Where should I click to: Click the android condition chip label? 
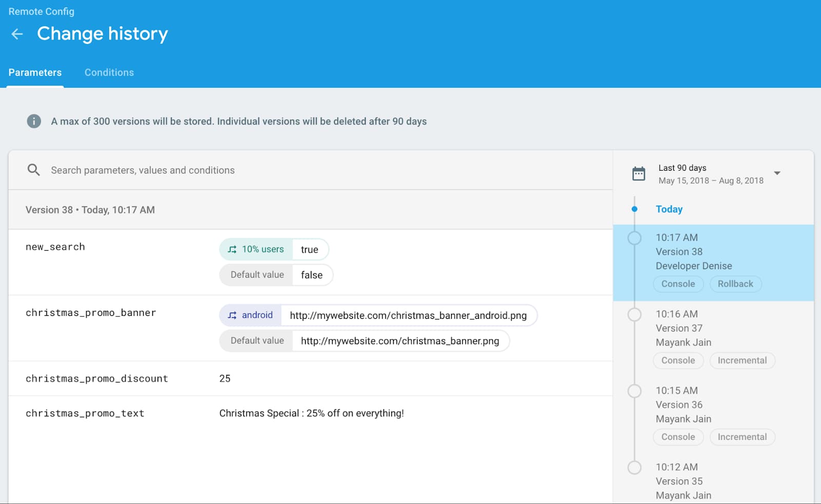click(257, 315)
